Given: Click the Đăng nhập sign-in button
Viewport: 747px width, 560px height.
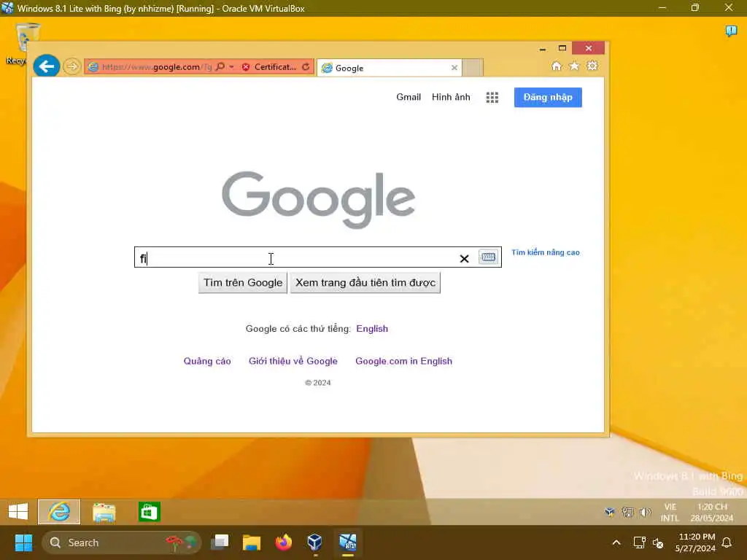Looking at the screenshot, I should (x=548, y=97).
